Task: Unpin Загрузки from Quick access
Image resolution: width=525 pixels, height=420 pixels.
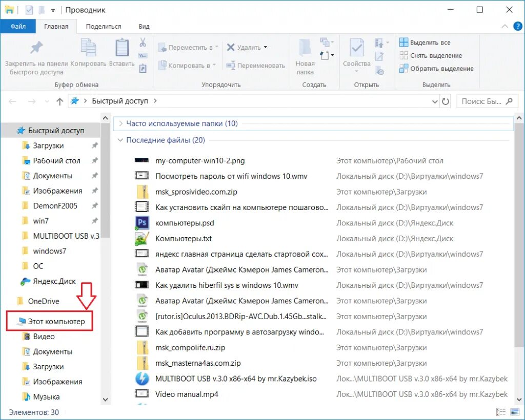Action: point(95,145)
